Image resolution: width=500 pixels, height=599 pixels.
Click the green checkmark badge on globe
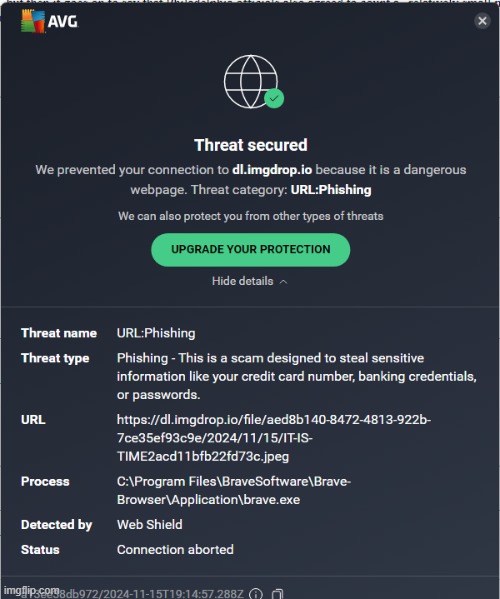(274, 98)
